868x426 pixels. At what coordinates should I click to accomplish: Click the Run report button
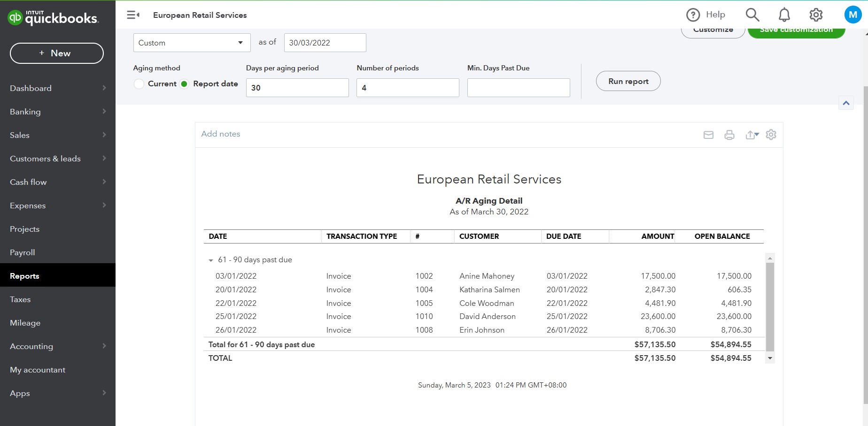tap(628, 81)
